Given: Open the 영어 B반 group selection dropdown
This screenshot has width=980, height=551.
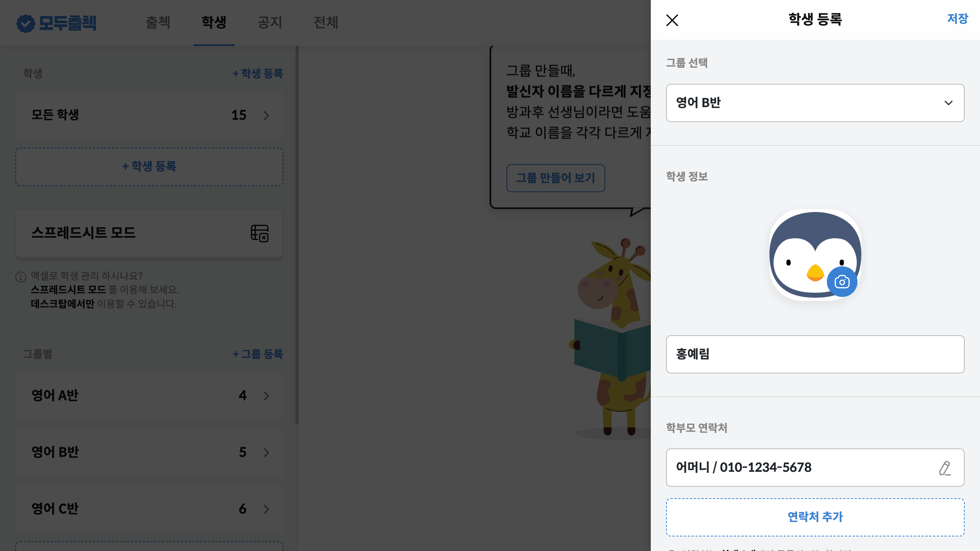Looking at the screenshot, I should pyautogui.click(x=815, y=103).
